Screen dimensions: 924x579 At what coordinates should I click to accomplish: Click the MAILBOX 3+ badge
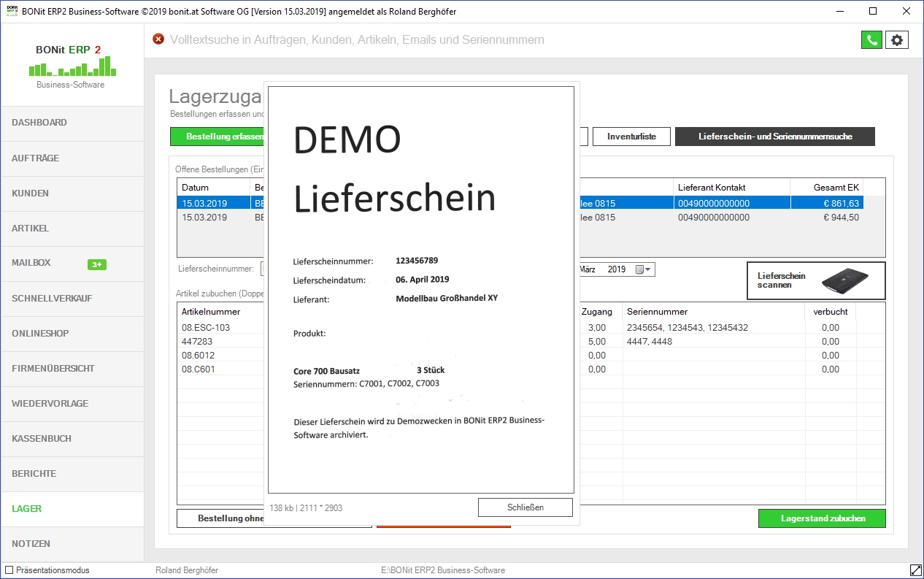[x=97, y=264]
